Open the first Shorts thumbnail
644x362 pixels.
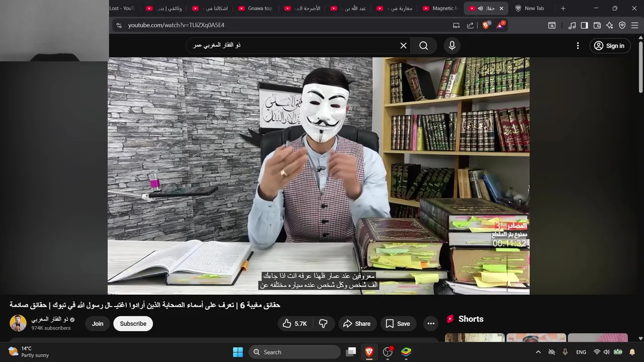(475, 337)
